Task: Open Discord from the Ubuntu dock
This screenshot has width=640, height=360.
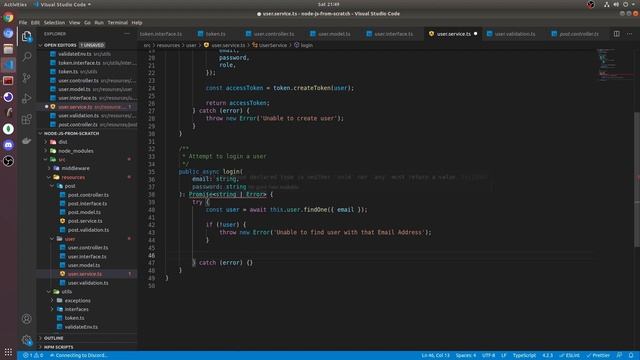Action: click(x=8, y=145)
